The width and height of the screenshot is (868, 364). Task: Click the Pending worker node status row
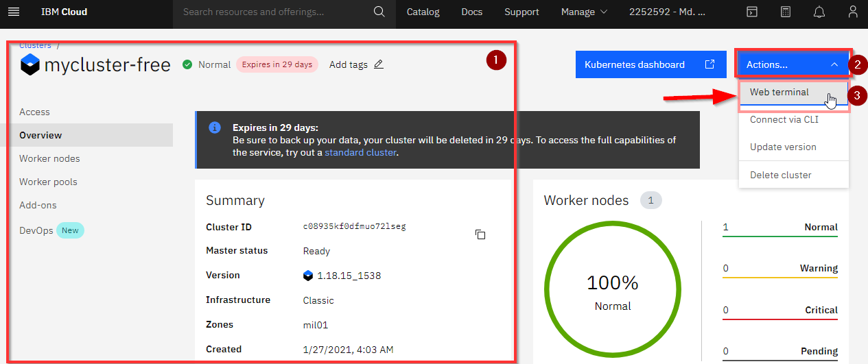click(780, 352)
